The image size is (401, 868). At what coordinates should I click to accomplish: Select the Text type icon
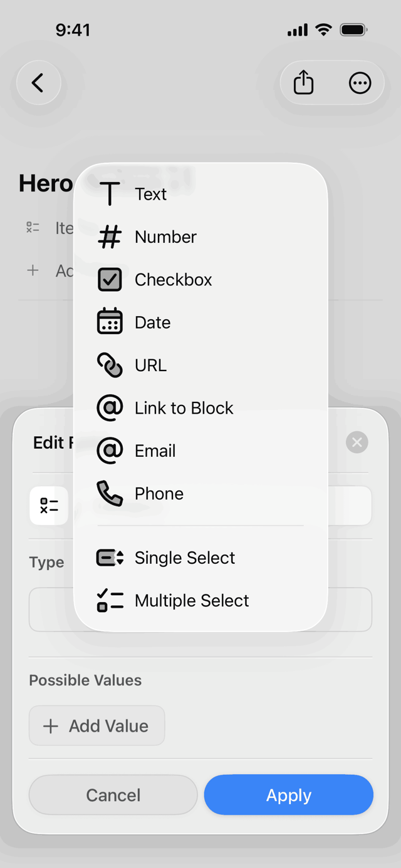click(110, 194)
